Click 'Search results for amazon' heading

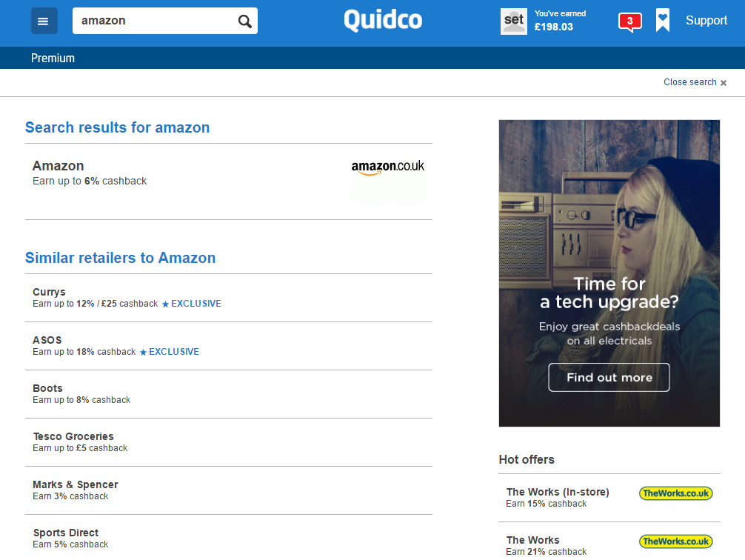point(117,127)
